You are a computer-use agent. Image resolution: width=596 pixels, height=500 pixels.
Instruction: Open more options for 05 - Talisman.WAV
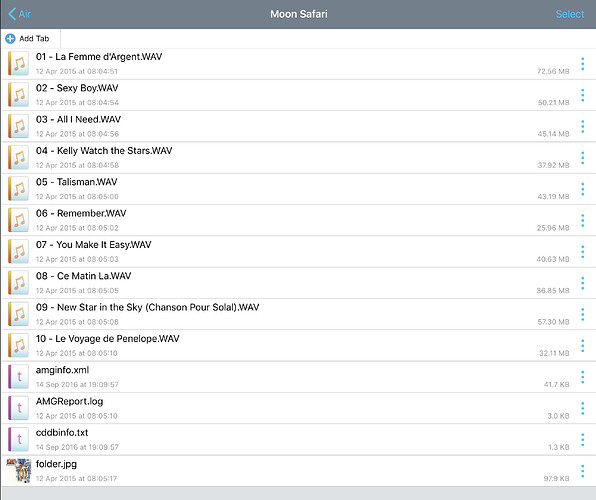pos(582,189)
